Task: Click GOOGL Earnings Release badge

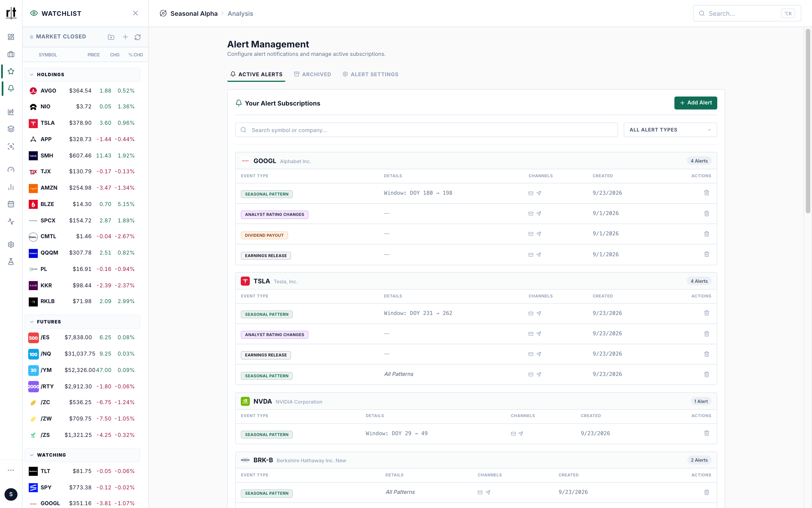Action: 266,256
